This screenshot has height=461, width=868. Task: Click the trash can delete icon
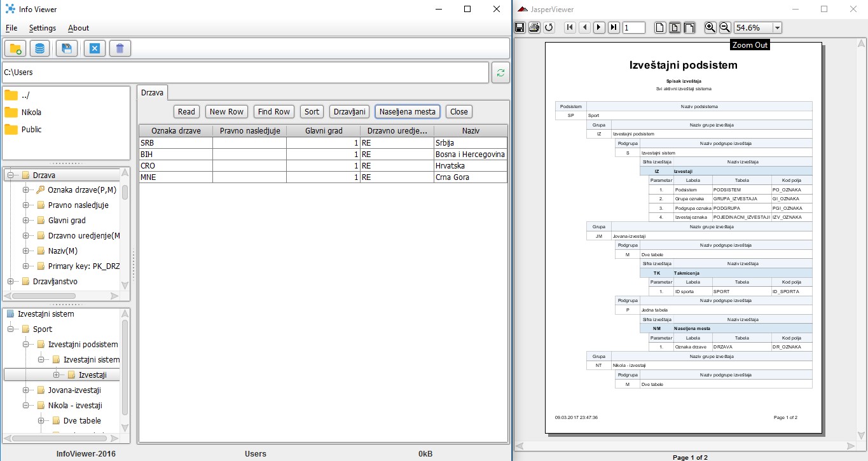point(120,48)
